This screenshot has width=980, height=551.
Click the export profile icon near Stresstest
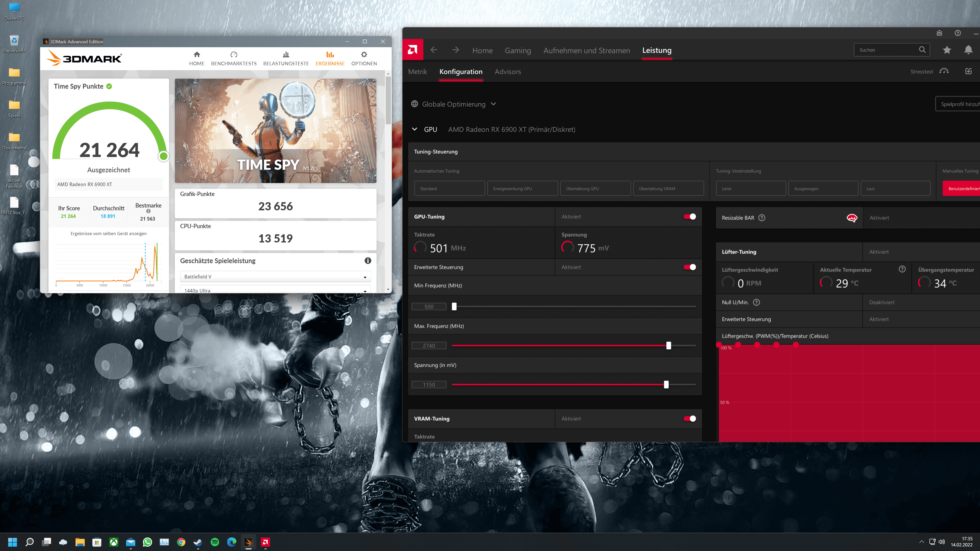[968, 71]
